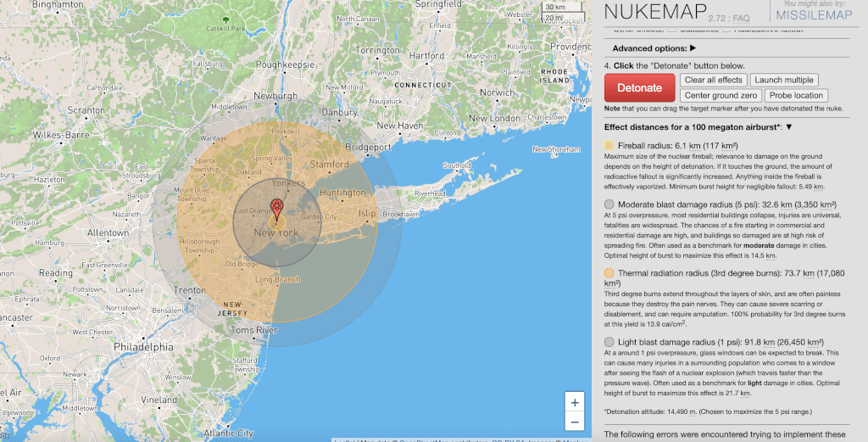This screenshot has width=868, height=442.
Task: Click the Moderate blast damage gray circle
Action: (x=609, y=204)
